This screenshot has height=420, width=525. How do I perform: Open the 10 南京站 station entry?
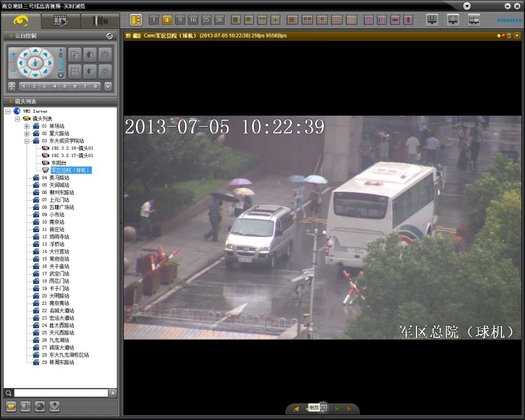click(x=56, y=222)
